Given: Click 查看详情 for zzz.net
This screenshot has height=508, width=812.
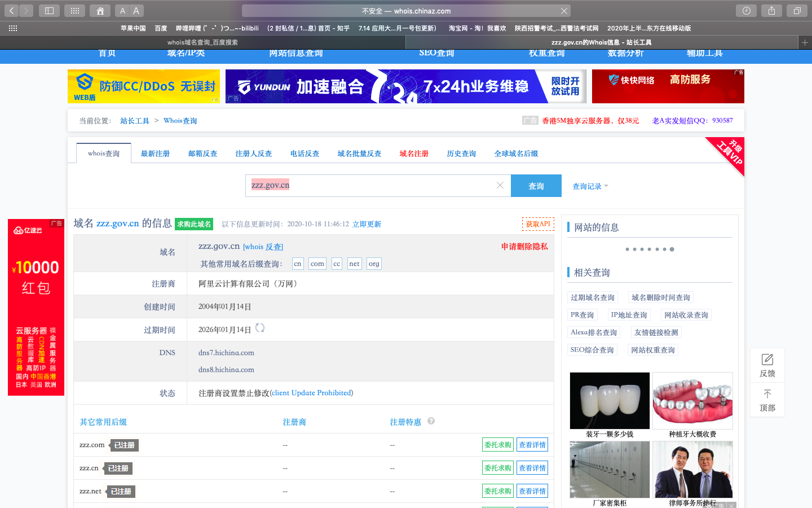Looking at the screenshot, I should 532,491.
